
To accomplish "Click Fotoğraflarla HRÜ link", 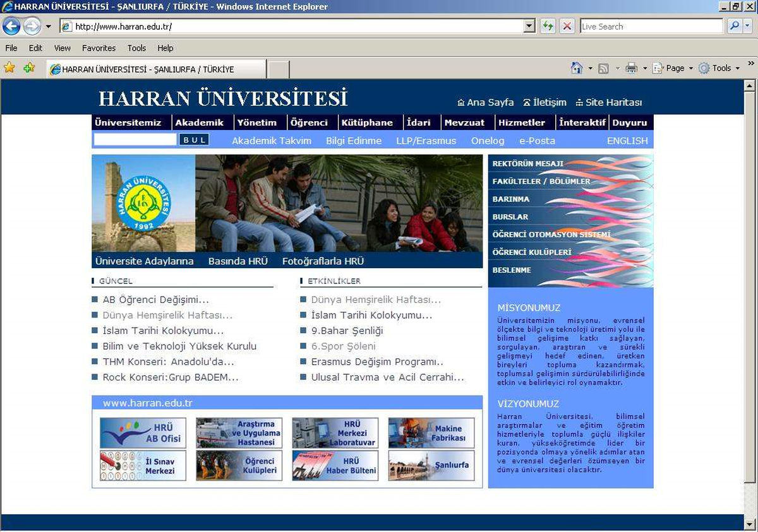I will (x=323, y=261).
